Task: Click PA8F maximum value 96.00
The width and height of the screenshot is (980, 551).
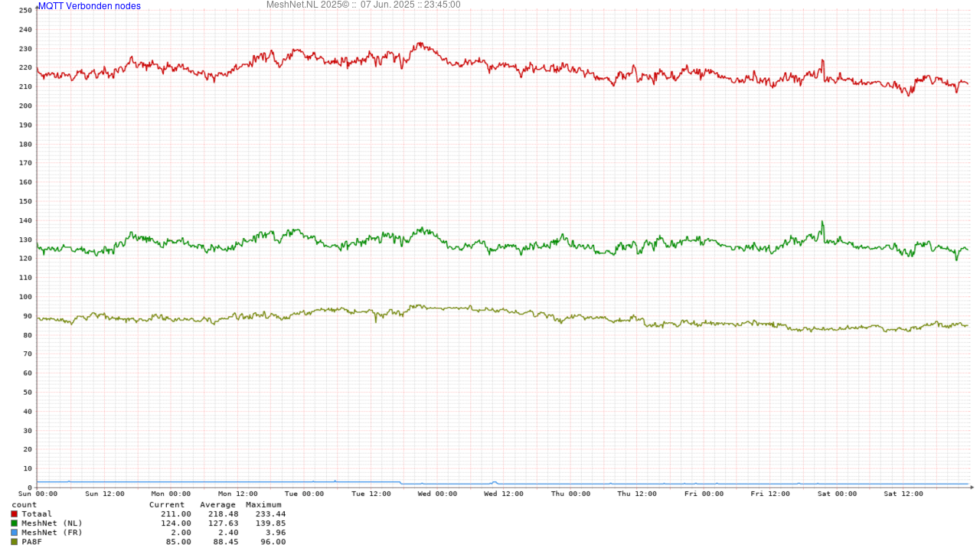Action: (x=273, y=542)
